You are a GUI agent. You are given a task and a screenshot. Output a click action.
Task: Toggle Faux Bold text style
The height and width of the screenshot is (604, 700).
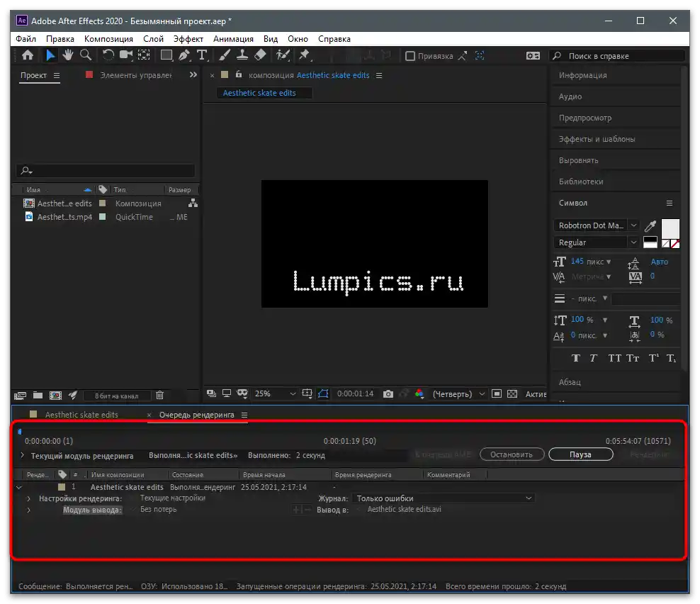pos(576,358)
